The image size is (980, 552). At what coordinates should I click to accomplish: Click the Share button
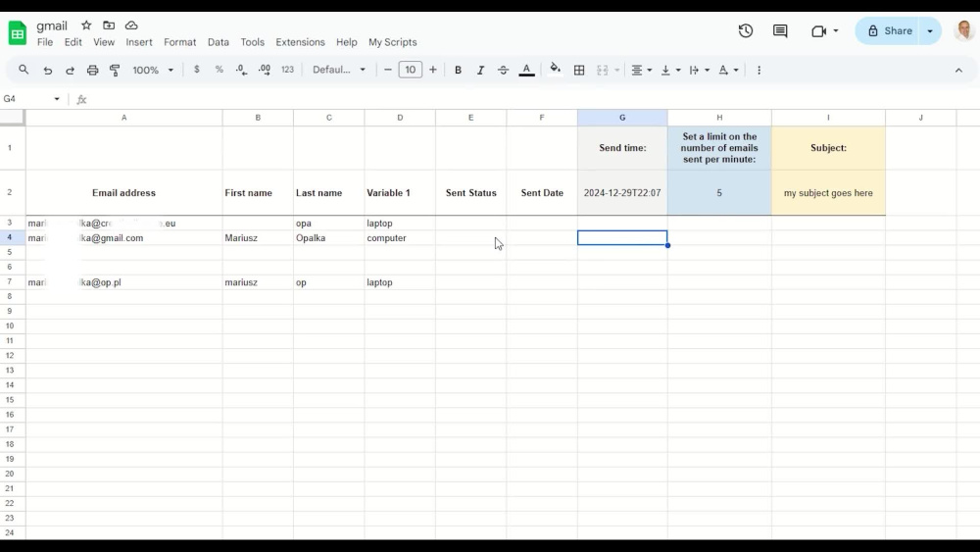(x=888, y=30)
